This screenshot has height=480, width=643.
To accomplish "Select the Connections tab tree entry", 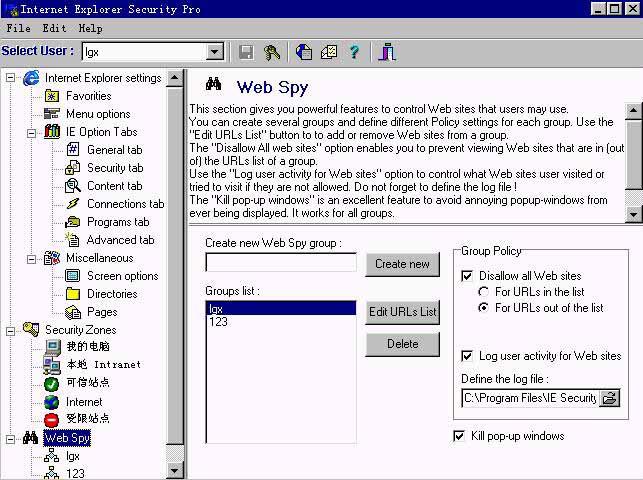I will pos(117,204).
